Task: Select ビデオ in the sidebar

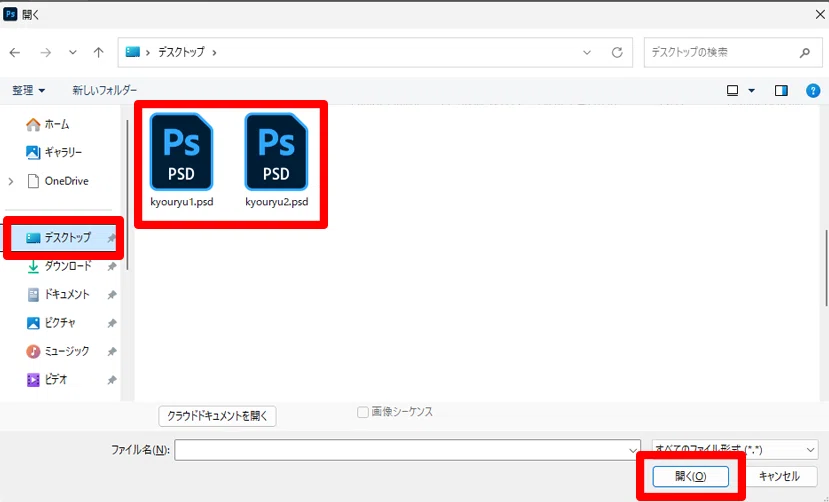Action: (47, 379)
